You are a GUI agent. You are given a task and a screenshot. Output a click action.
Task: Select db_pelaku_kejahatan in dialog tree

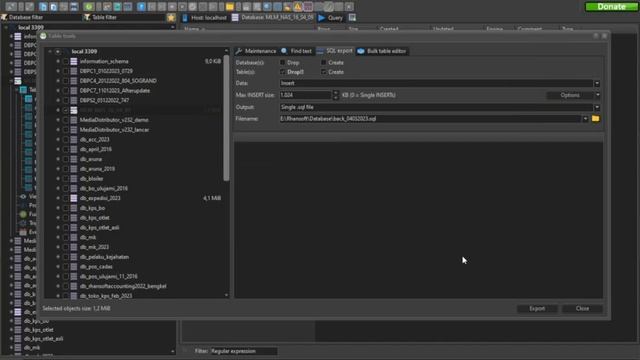tap(104, 257)
